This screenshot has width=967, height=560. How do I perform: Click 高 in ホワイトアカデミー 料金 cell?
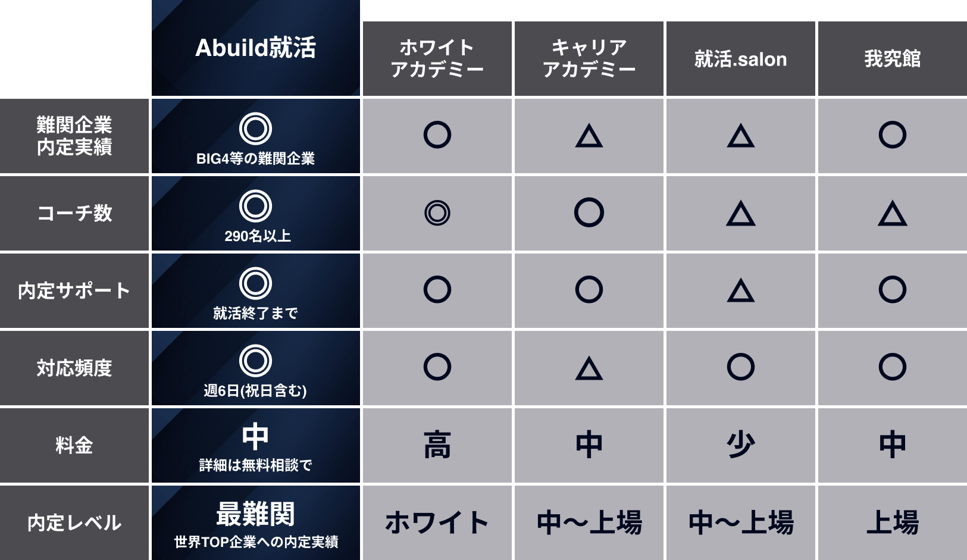click(x=437, y=445)
